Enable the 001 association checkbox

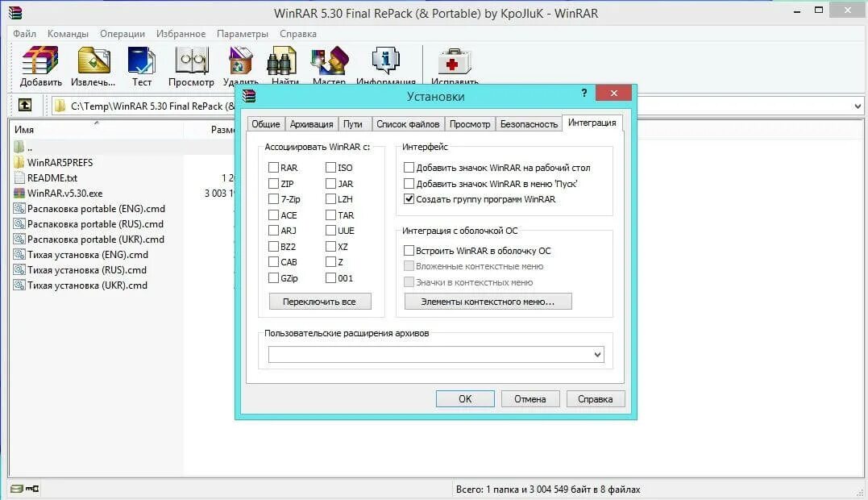pyautogui.click(x=331, y=278)
